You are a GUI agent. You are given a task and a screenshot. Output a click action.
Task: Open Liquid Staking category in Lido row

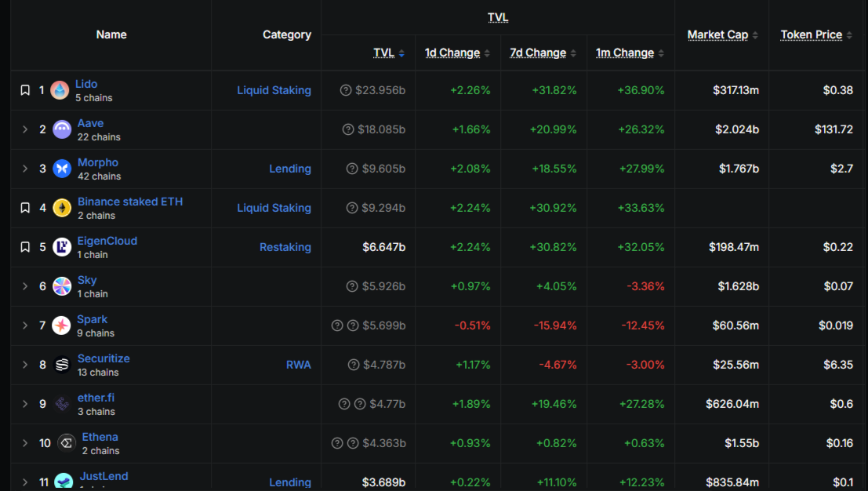[x=274, y=90]
